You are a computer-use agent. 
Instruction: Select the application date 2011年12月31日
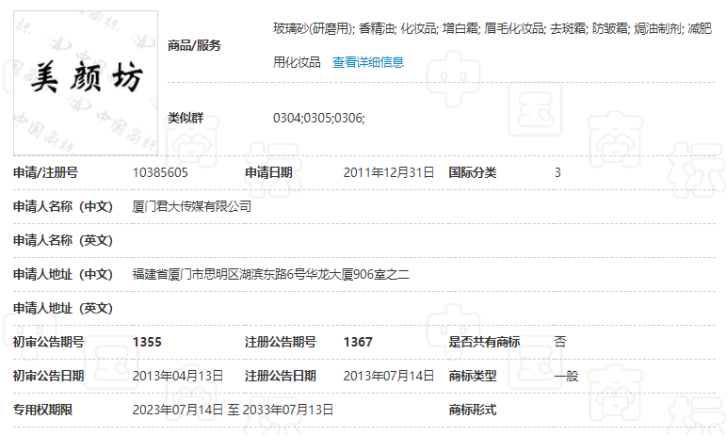[388, 173]
